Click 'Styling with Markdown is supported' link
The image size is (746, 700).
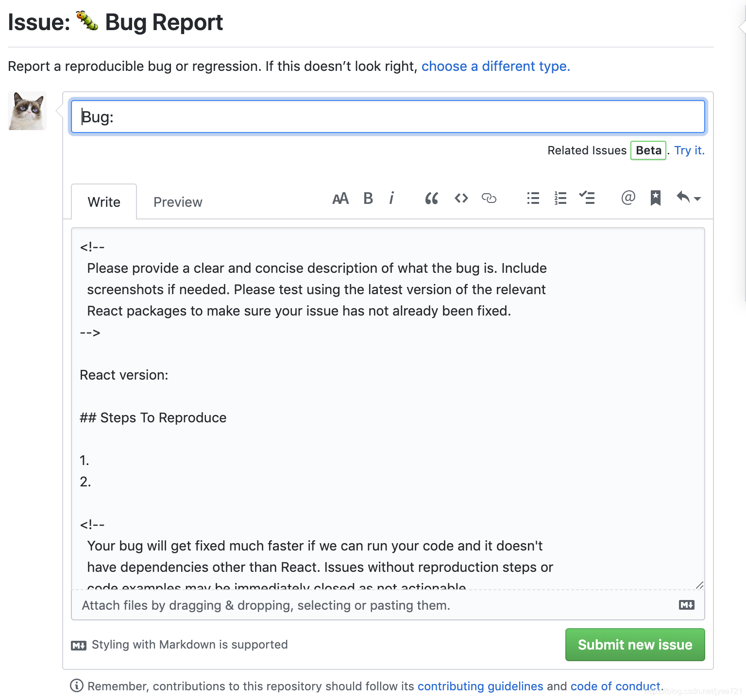click(189, 645)
